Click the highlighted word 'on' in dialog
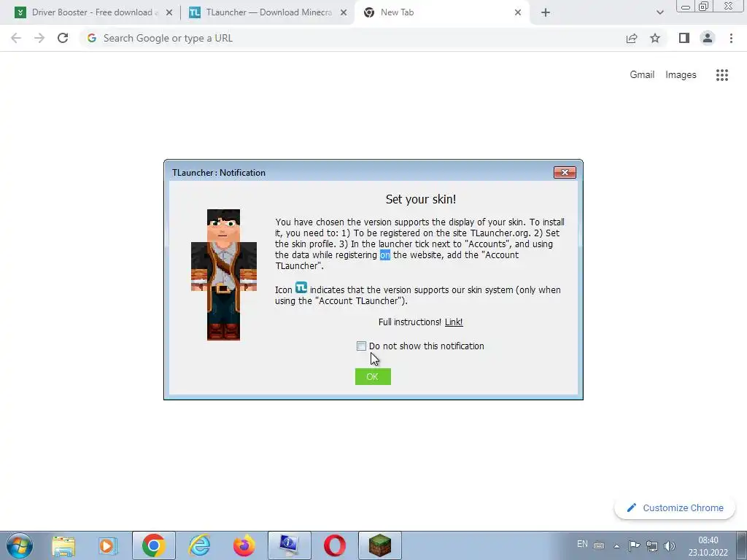This screenshot has width=747, height=560. tap(385, 255)
